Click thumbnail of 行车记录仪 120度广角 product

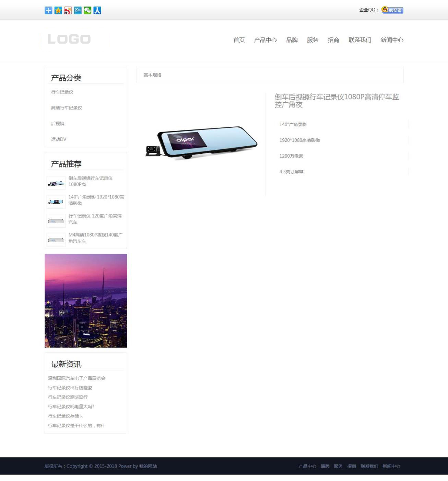(56, 221)
